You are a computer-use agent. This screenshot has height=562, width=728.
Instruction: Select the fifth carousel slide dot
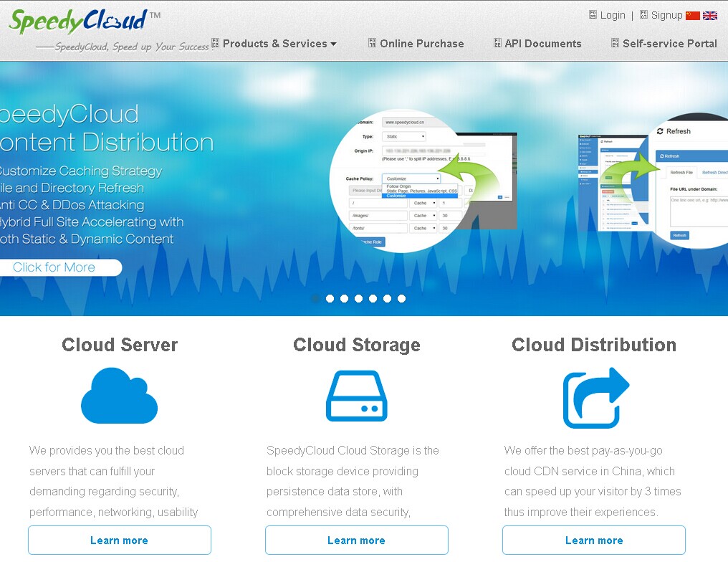click(373, 299)
